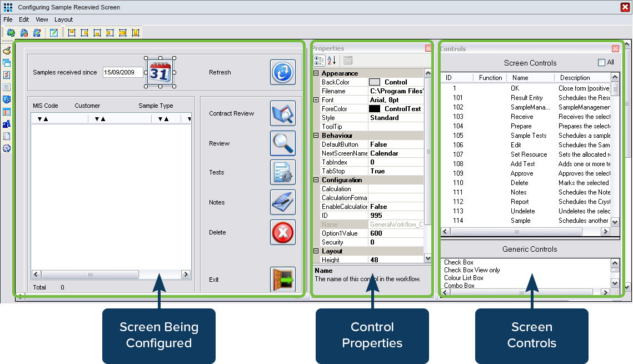
Task: Click the red checklist icon in the sidebar
Action: [x=6, y=74]
